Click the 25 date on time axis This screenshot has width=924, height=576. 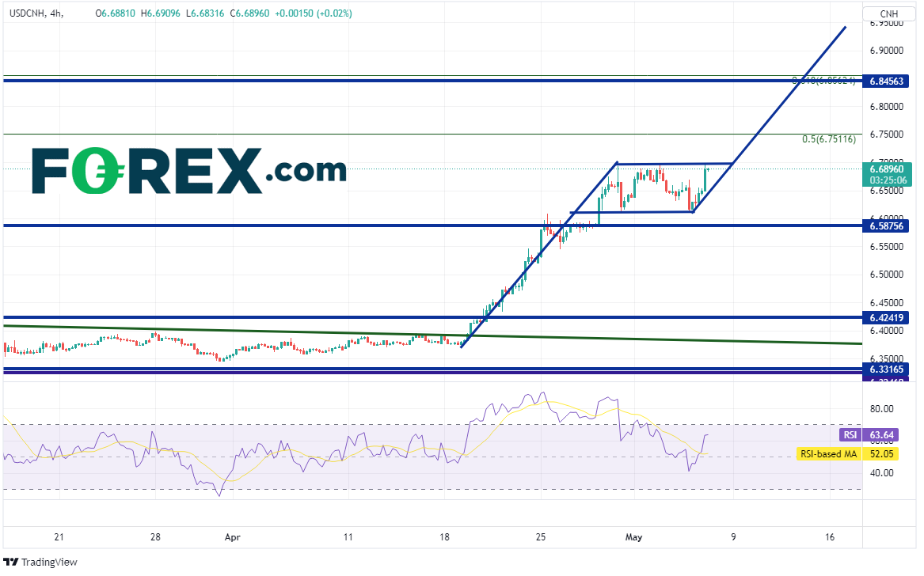tap(541, 537)
